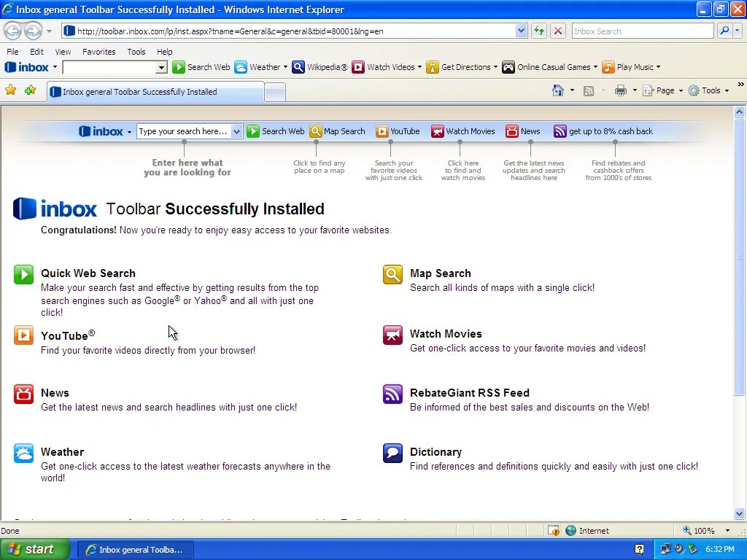Click Watch Movies in page toolbar preview

click(x=463, y=131)
